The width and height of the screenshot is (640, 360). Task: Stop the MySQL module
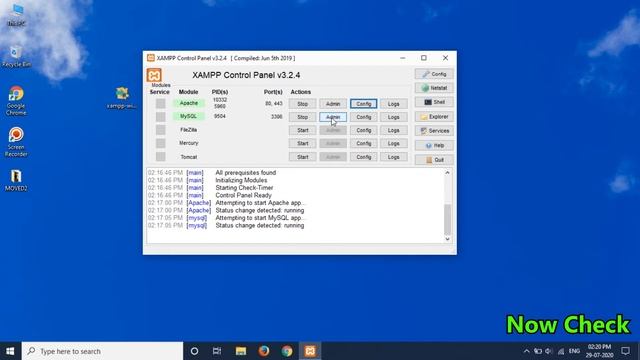(302, 117)
